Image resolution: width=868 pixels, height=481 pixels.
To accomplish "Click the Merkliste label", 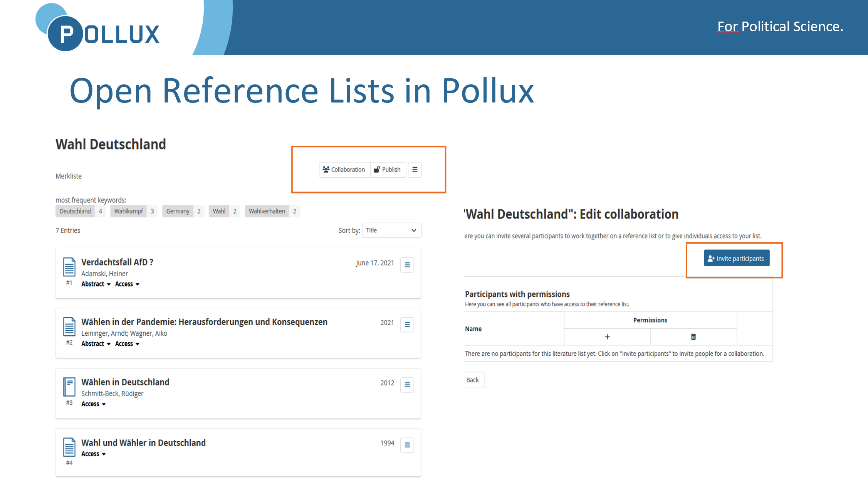I will 69,176.
